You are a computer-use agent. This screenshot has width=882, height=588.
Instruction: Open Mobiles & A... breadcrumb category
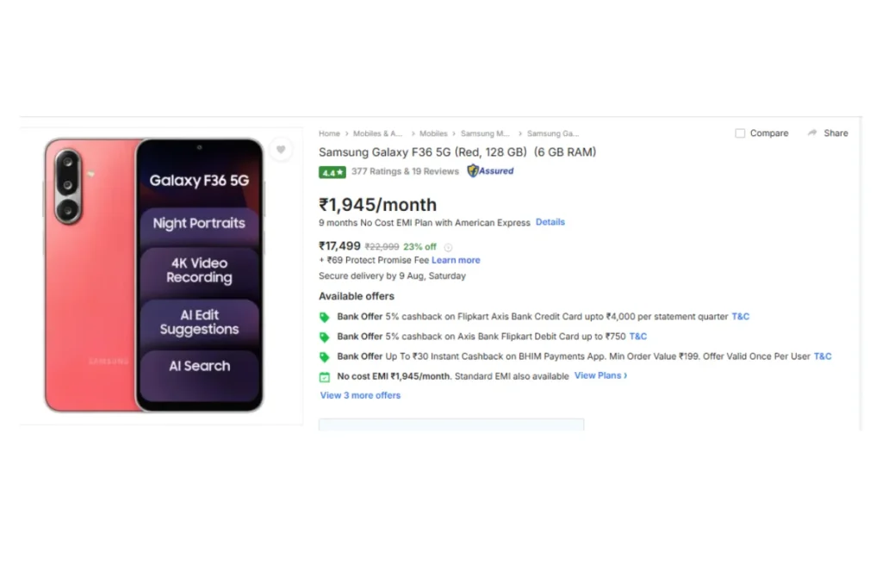pos(377,133)
